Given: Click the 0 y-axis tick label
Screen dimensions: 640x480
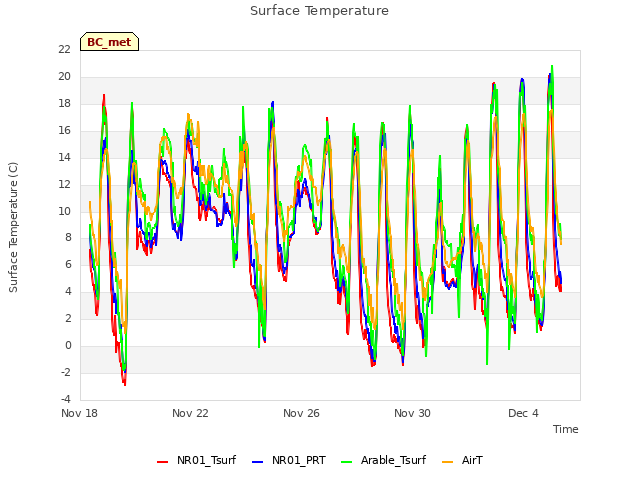Looking at the screenshot, I should 68,345.
